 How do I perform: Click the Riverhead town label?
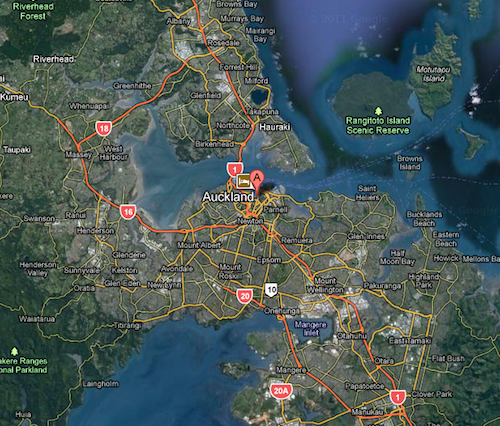coord(53,59)
